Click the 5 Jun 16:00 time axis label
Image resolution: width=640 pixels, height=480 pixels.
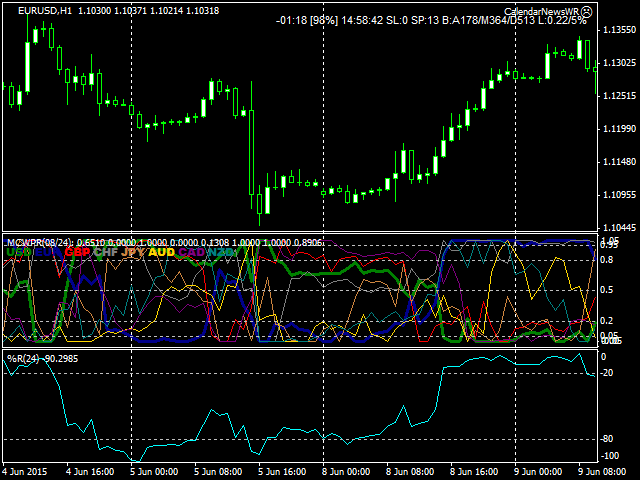pyautogui.click(x=282, y=472)
